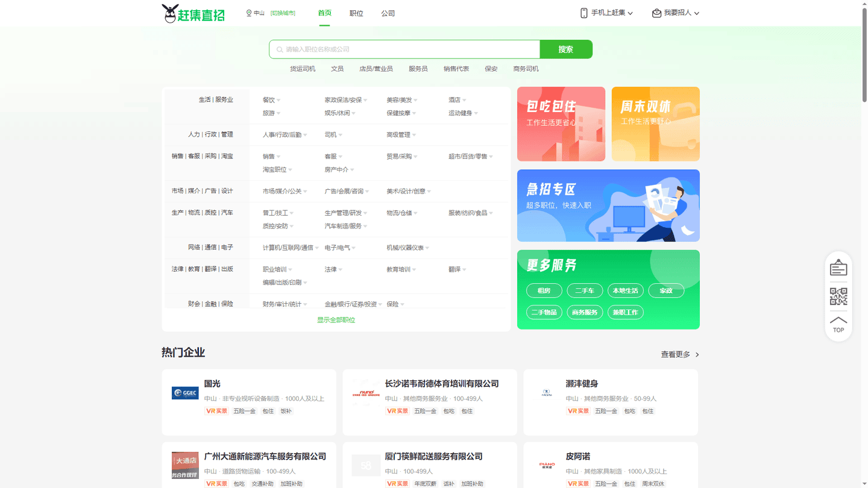This screenshot has height=488, width=868.
Task: Click the 赶集直招 logo
Action: point(193,13)
